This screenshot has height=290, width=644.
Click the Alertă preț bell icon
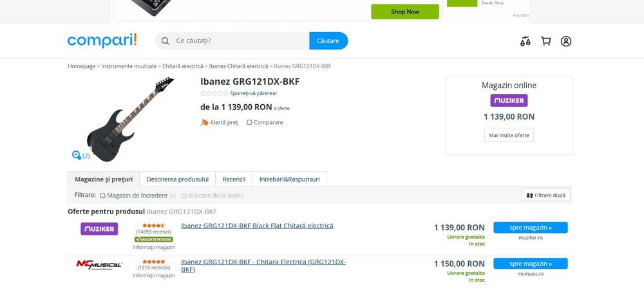204,122
